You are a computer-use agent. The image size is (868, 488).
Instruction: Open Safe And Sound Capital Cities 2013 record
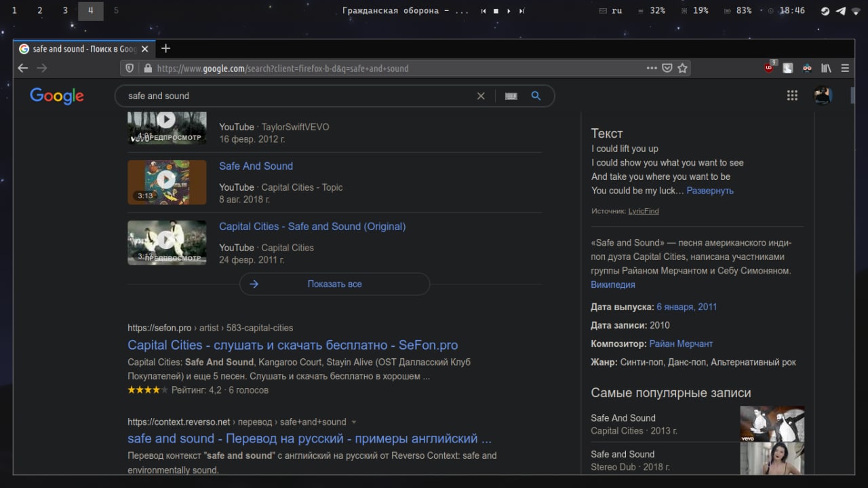[697, 424]
